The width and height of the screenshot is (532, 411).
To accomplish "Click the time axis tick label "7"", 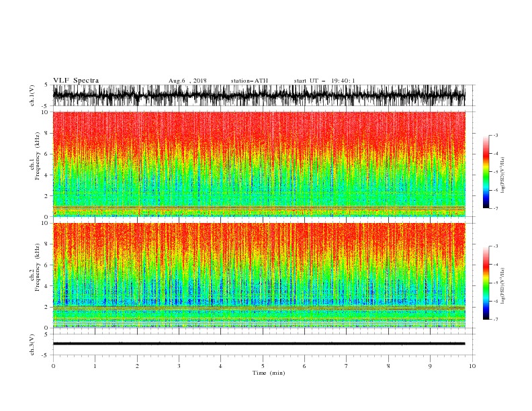I will tap(347, 366).
